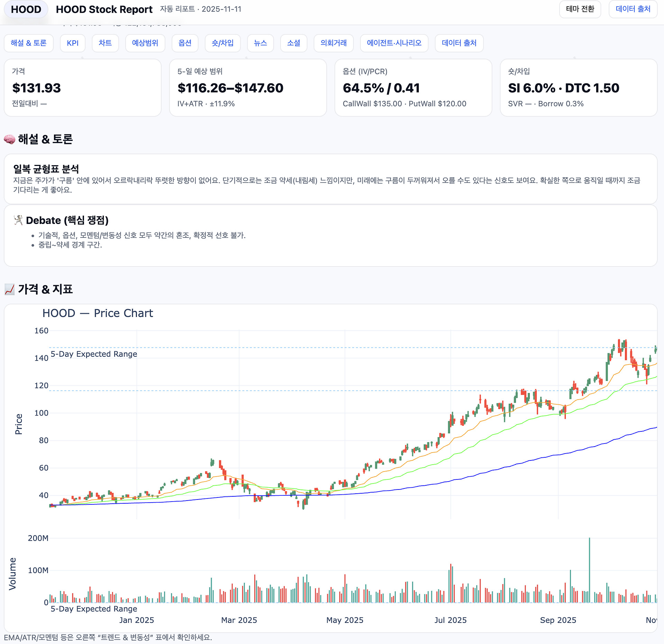
Task: Select 에이전트·시나리오 navigation tab
Action: coord(394,43)
